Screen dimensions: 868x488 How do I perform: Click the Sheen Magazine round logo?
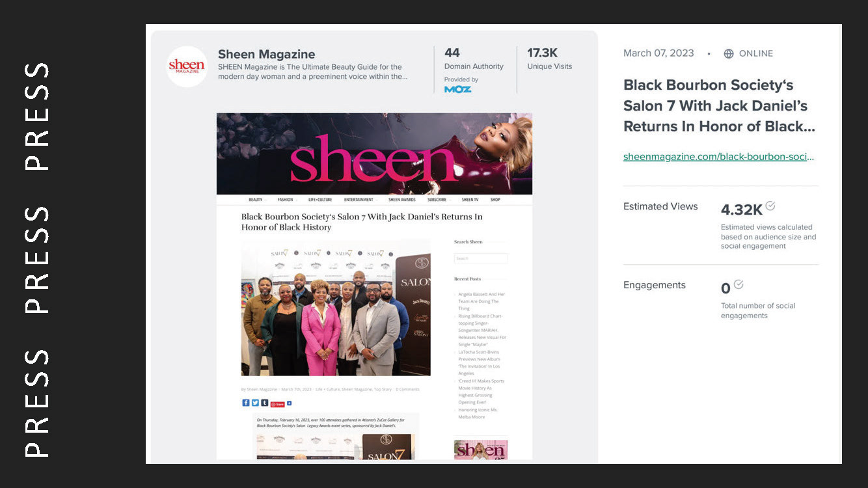click(187, 66)
